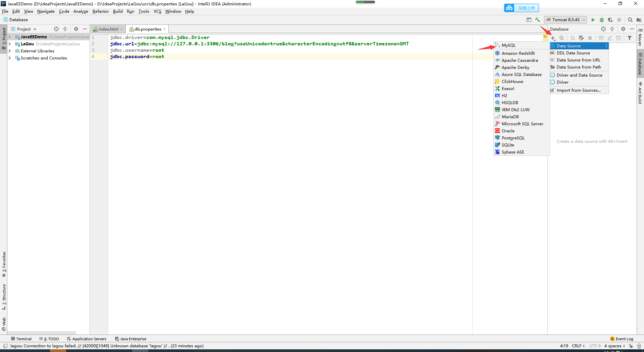Screen dimensions: 644x352
Task: Click the filter icon in Database toolbar
Action: pyautogui.click(x=630, y=38)
